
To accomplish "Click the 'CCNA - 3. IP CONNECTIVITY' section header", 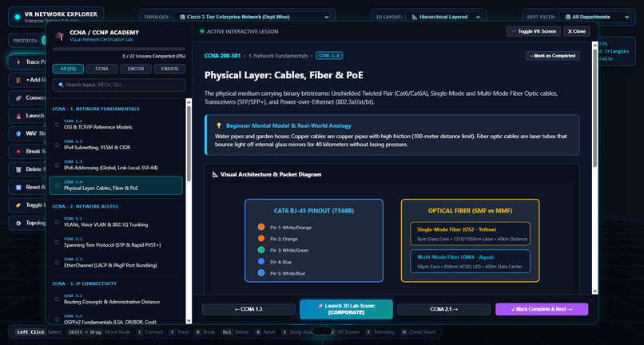I will pos(84,284).
